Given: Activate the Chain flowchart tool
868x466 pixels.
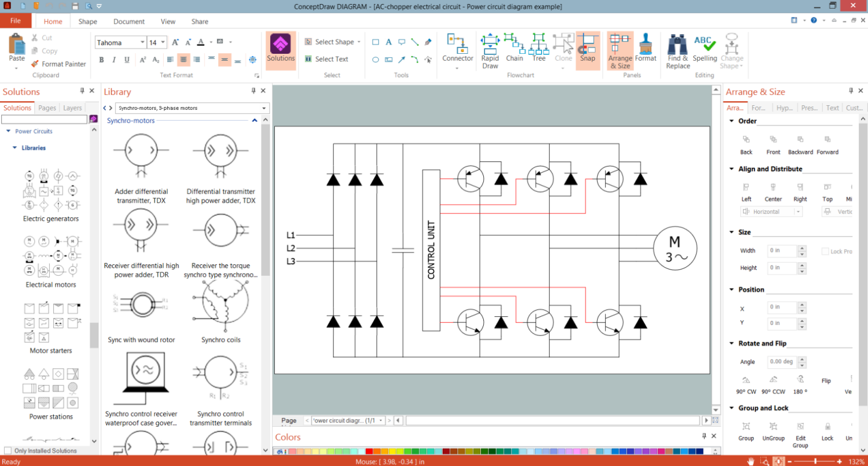Looking at the screenshot, I should tap(514, 47).
